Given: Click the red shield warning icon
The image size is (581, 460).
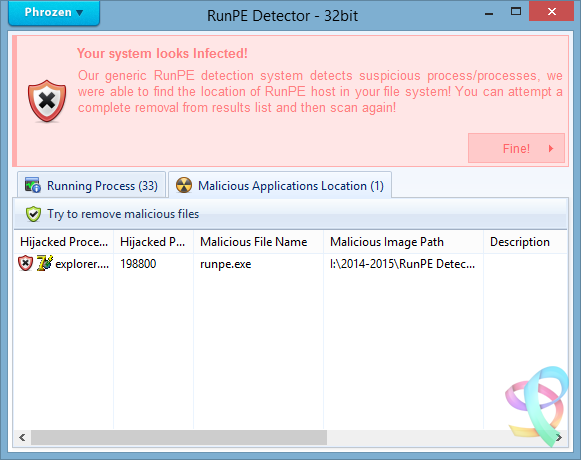Looking at the screenshot, I should point(47,101).
